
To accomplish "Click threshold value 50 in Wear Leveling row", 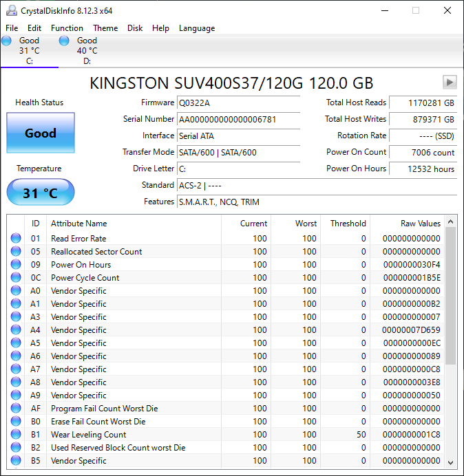I will (361, 435).
